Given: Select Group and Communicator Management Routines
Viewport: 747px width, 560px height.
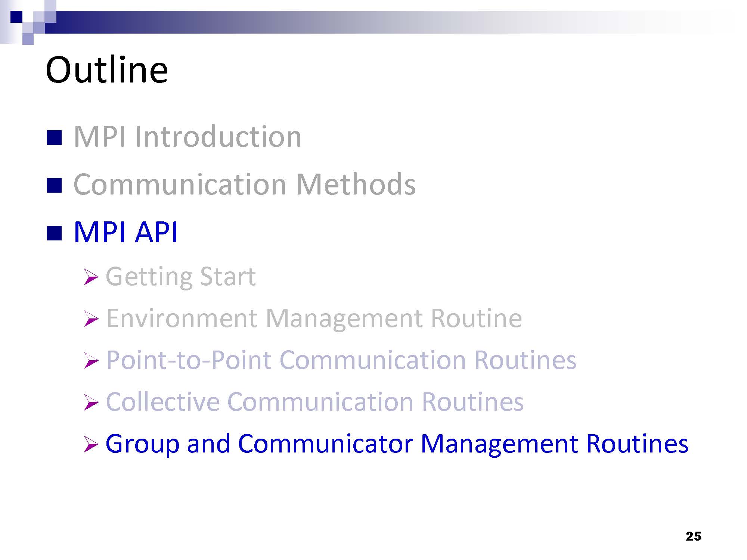Looking at the screenshot, I should point(397,444).
